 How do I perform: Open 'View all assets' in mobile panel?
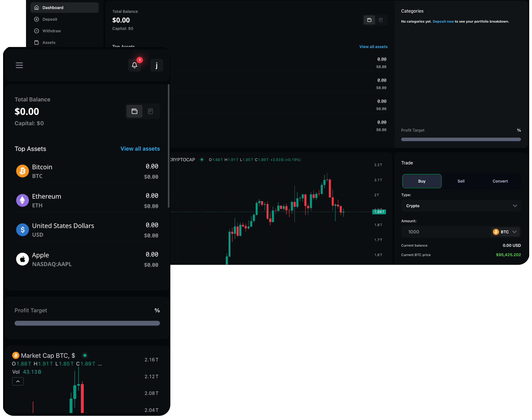tap(140, 149)
